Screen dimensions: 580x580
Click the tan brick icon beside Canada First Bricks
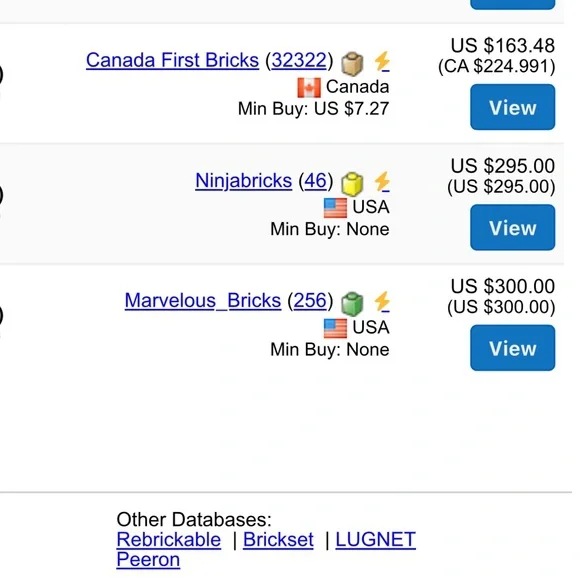(352, 63)
